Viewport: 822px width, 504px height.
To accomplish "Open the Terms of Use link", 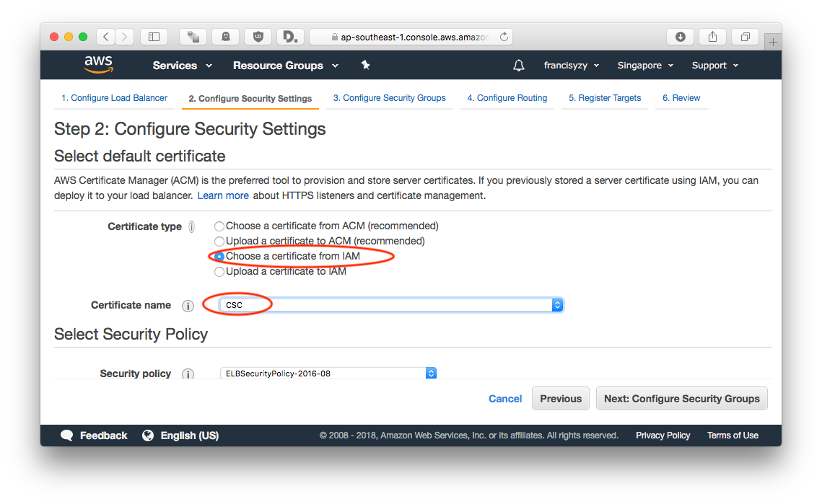I will click(x=733, y=436).
